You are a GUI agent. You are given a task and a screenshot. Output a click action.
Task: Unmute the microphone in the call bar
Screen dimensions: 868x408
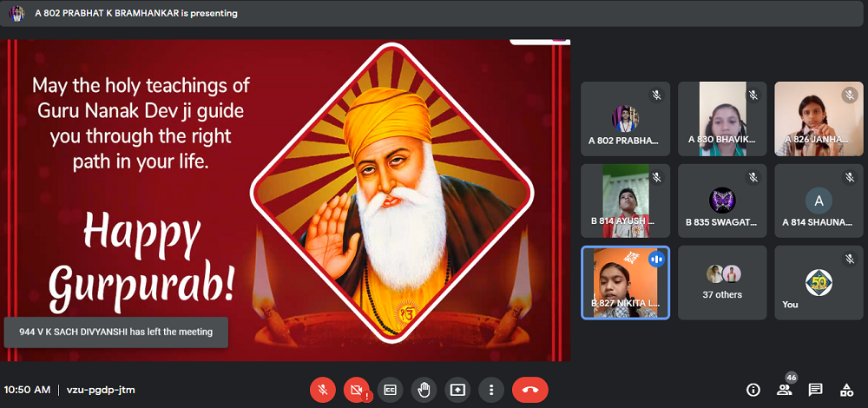tap(323, 390)
